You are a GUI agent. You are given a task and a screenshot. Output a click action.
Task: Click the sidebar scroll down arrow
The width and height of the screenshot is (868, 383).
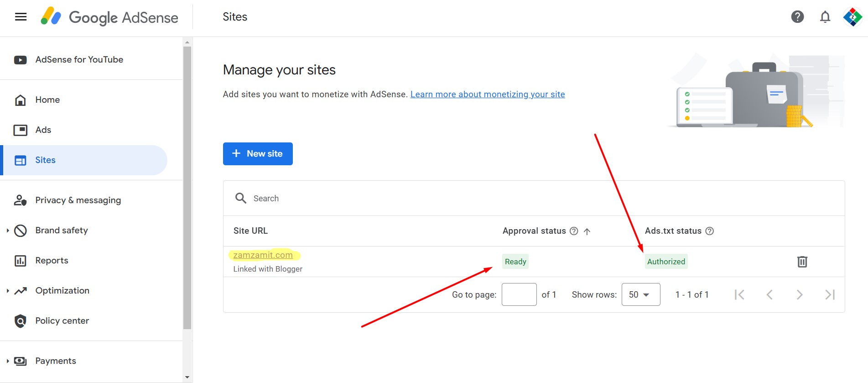click(x=187, y=378)
